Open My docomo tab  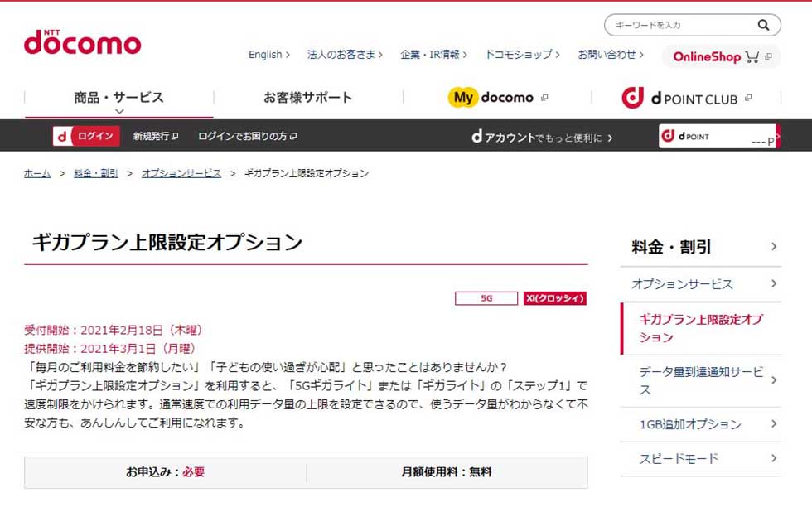tap(497, 98)
